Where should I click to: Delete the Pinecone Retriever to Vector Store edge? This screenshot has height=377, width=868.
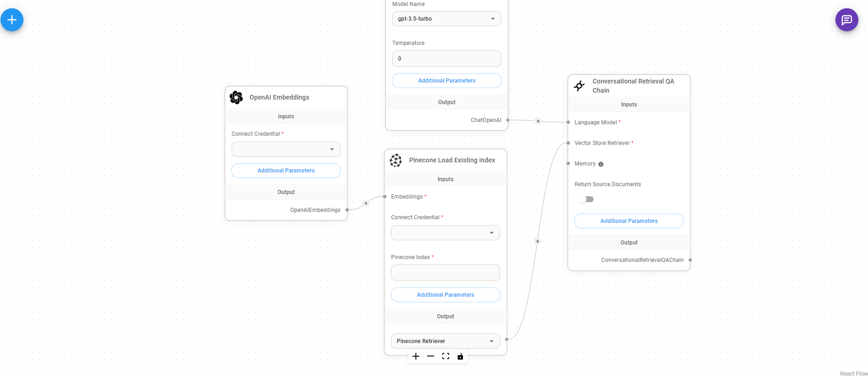coord(538,241)
